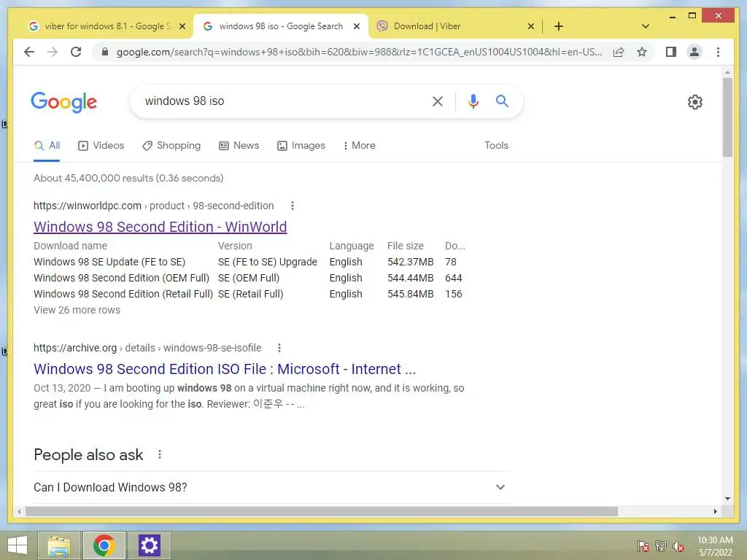Start voice search with the microphone
The width and height of the screenshot is (747, 560).
pyautogui.click(x=473, y=101)
